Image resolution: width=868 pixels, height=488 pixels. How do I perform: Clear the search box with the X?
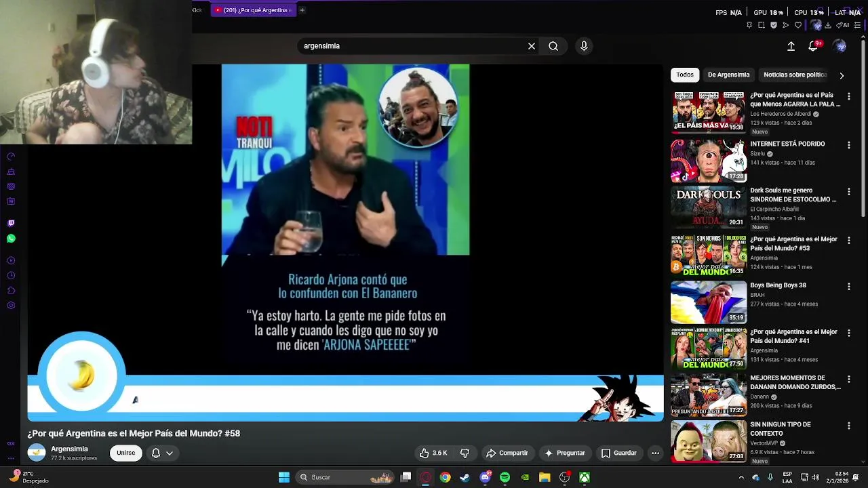532,46
